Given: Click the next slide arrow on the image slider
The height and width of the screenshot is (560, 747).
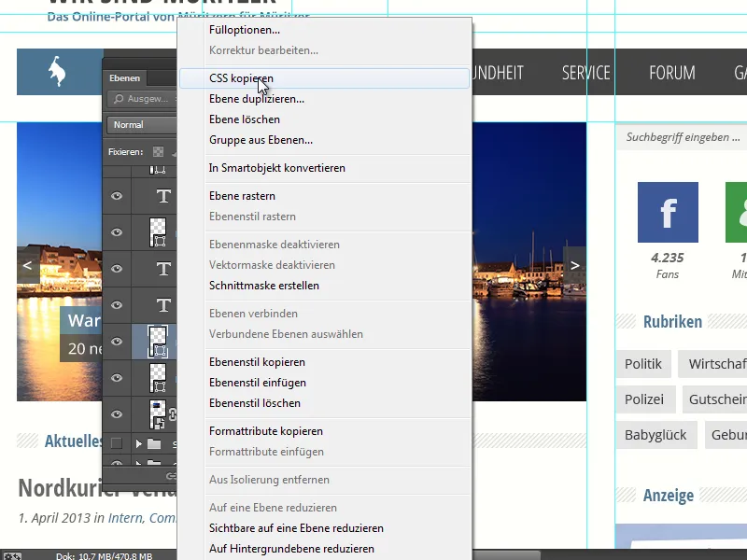Looking at the screenshot, I should point(575,265).
